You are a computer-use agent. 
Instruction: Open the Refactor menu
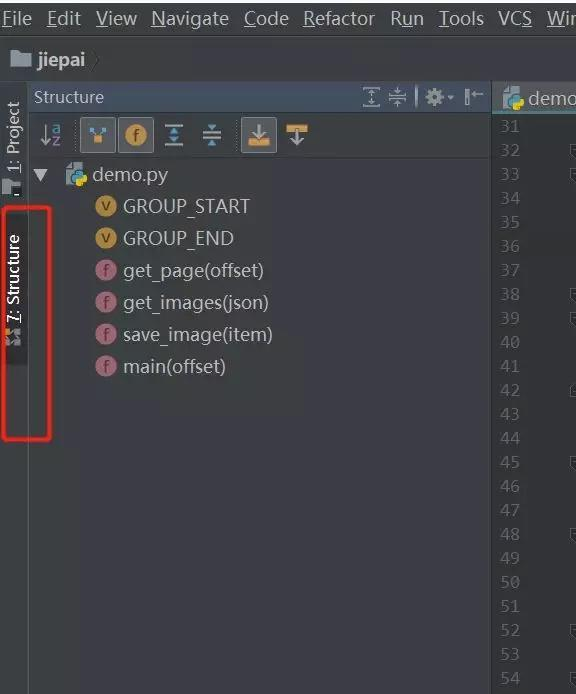[339, 19]
